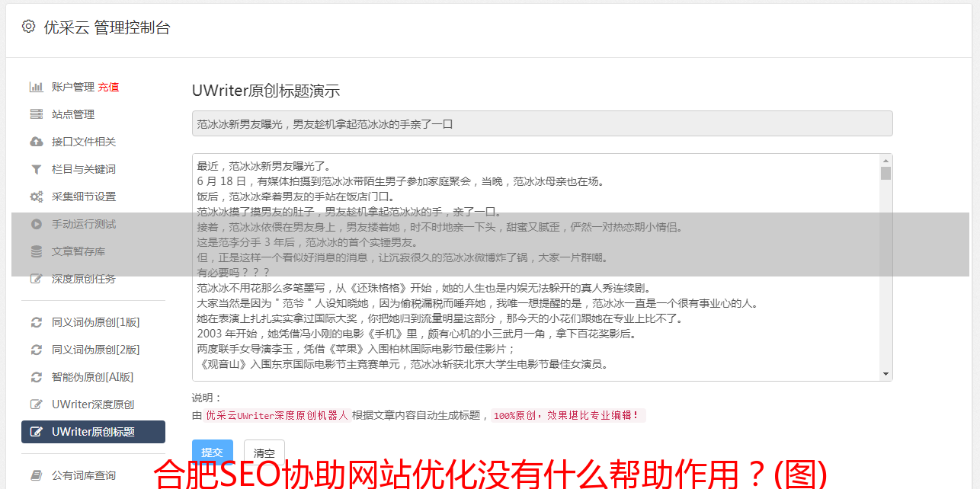Click the filter icon for 栏目与关键词

coord(36,169)
